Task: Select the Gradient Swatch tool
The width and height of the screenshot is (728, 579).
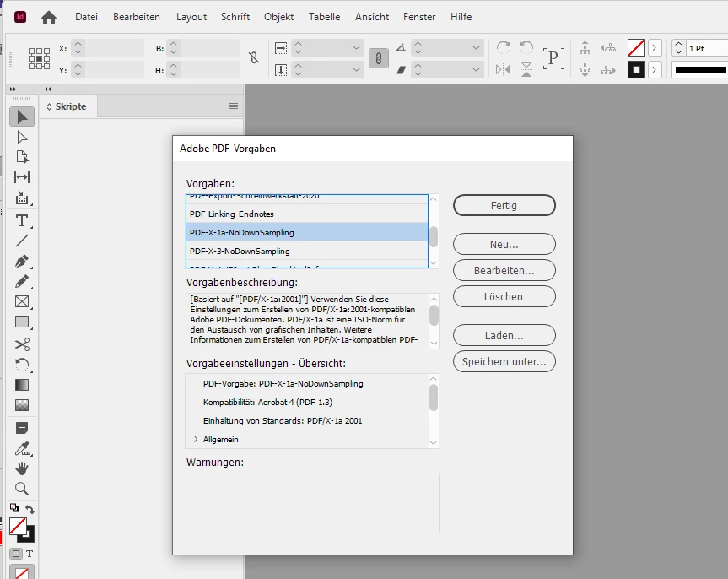Action: click(x=22, y=385)
